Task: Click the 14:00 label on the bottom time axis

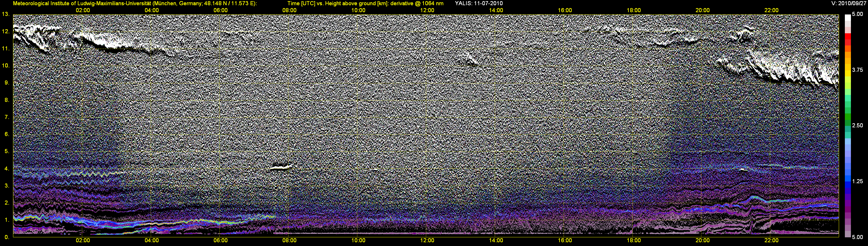Action: click(x=496, y=241)
